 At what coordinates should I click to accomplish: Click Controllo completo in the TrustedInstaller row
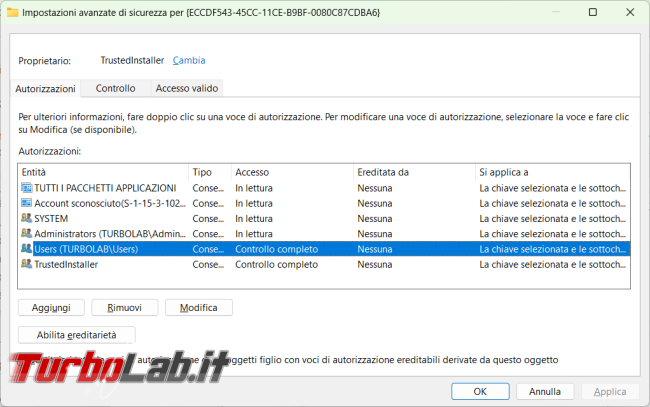[276, 264]
